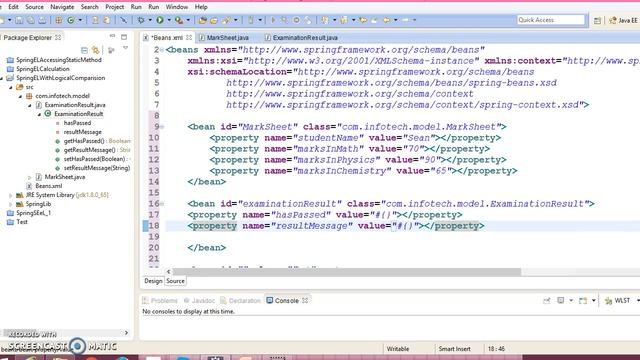
Task: Expand the JRE System Library node
Action: (x=11, y=195)
